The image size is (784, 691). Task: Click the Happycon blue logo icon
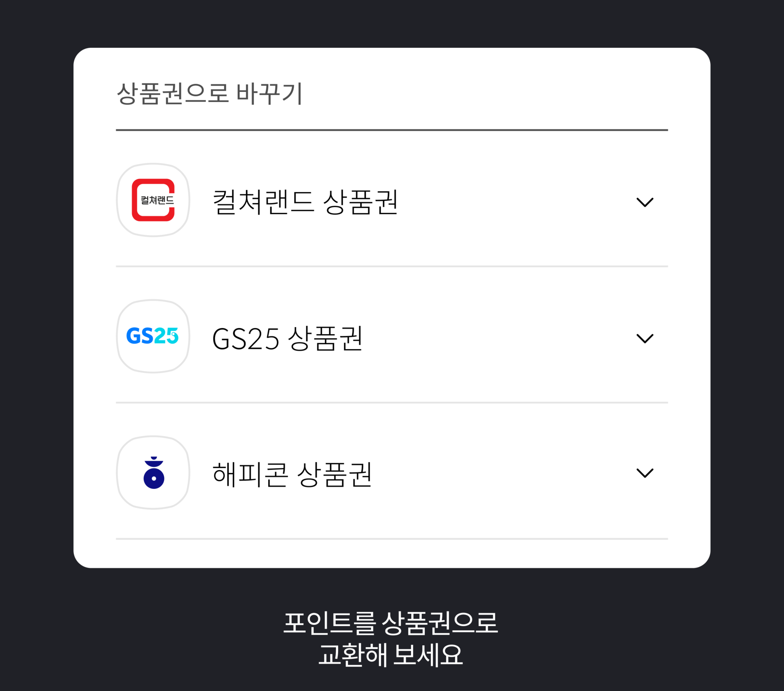click(x=154, y=473)
